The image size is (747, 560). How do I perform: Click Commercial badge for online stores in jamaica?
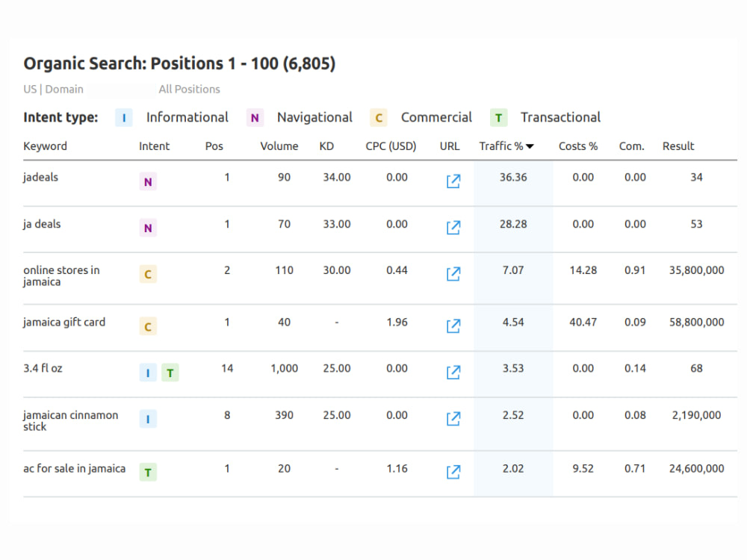click(148, 274)
